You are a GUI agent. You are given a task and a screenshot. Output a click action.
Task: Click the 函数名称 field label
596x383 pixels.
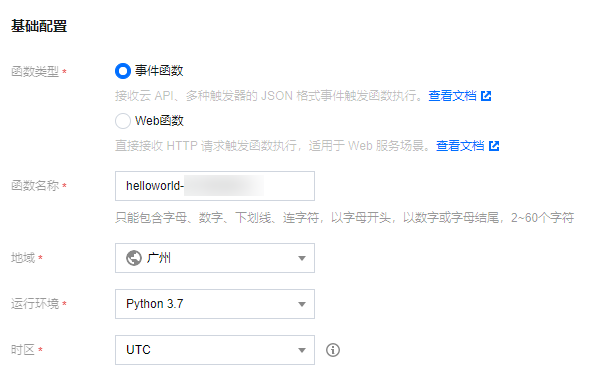pyautogui.click(x=35, y=185)
